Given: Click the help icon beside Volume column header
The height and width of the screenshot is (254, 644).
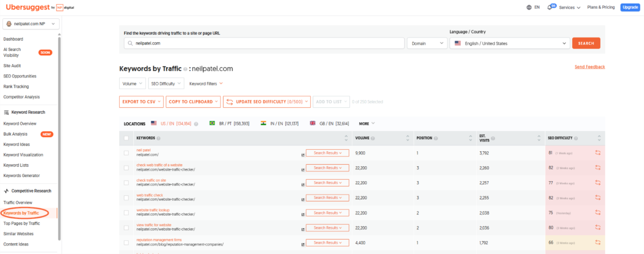Looking at the screenshot, I should click(x=373, y=138).
